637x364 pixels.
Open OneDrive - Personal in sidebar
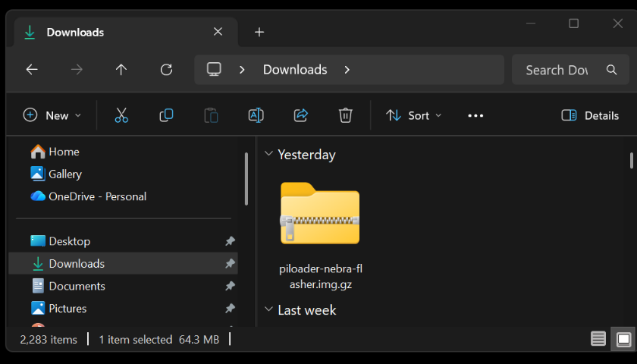[88, 196]
